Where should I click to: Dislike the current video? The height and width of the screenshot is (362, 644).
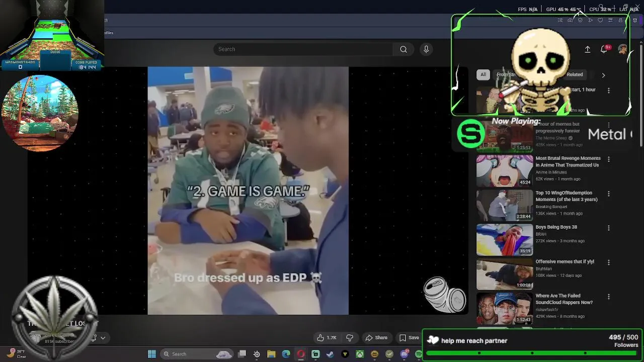click(x=350, y=338)
